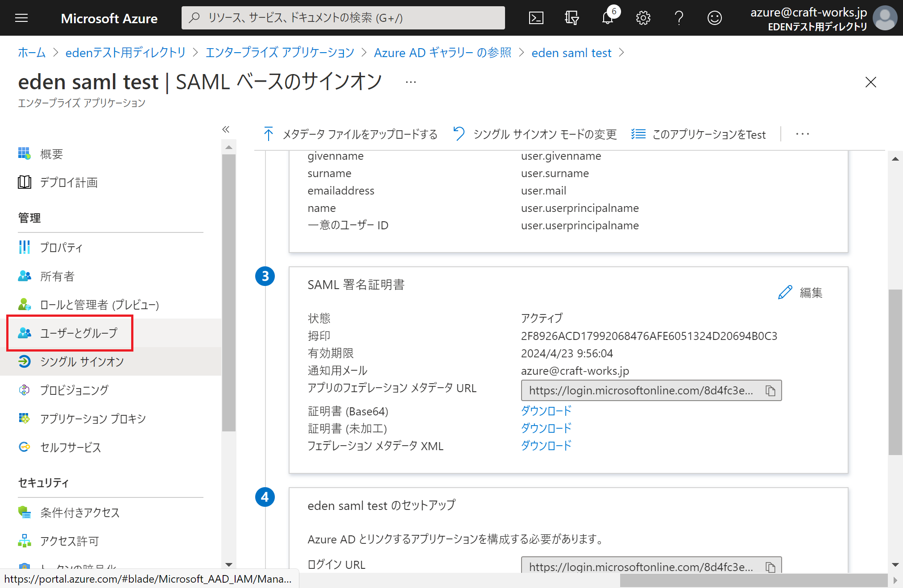Open help question mark icon
The height and width of the screenshot is (588, 903).
(679, 18)
